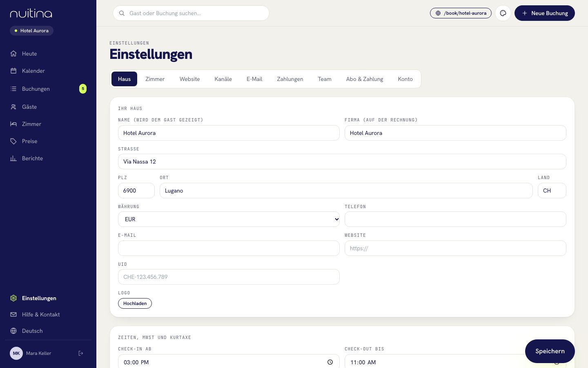
Task: Open the Währung EUR dropdown
Action: (x=229, y=219)
